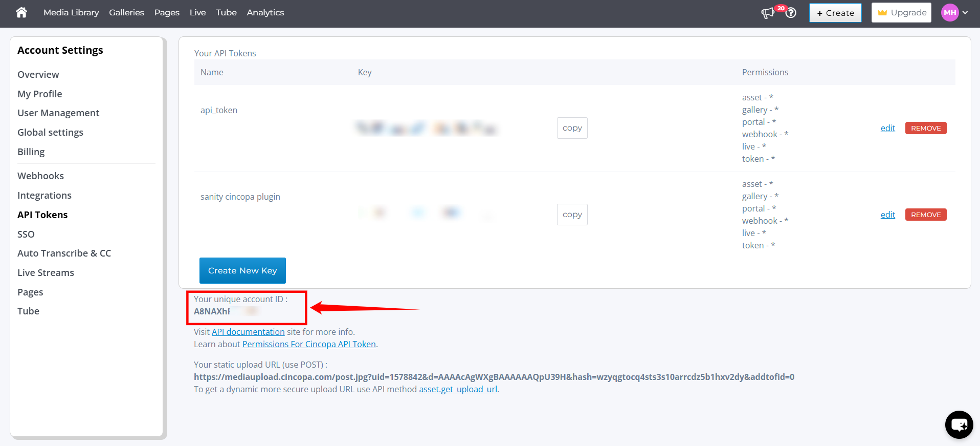Remove the sanity cincopa plugin token

[x=925, y=215]
